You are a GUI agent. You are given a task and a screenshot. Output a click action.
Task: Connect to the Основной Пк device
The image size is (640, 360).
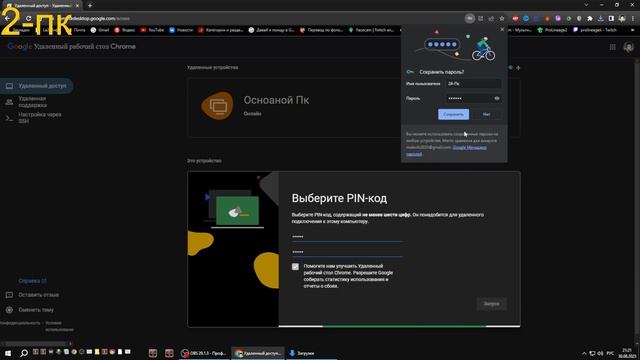[353, 107]
